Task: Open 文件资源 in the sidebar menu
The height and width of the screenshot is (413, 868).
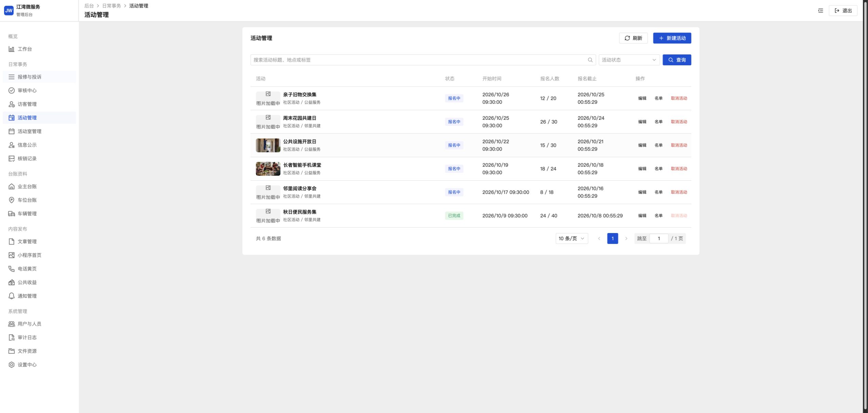Action: (39, 351)
